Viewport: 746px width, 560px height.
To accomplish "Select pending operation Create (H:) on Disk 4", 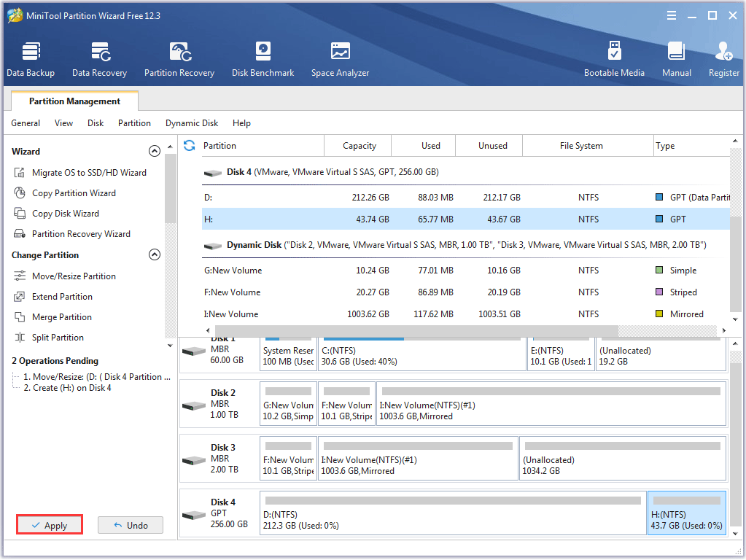I will pyautogui.click(x=68, y=388).
